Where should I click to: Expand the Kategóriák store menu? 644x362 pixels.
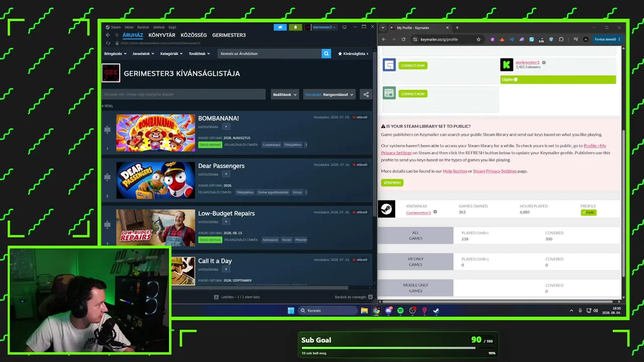(x=171, y=53)
